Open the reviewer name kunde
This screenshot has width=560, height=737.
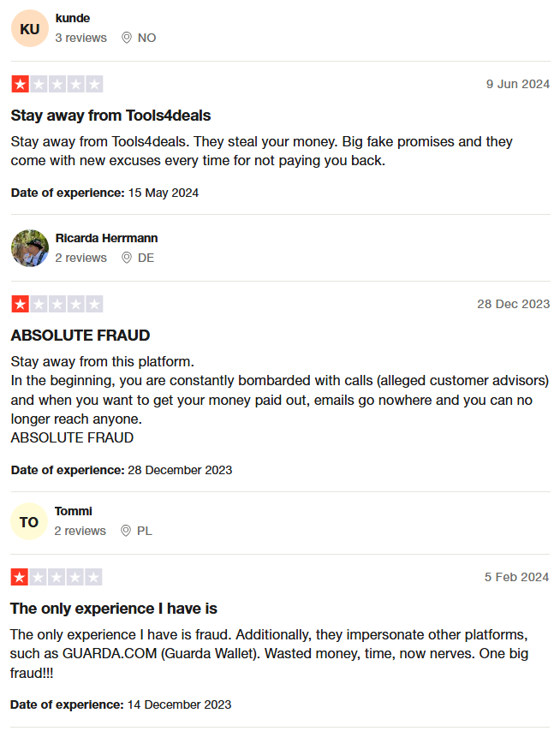73,18
